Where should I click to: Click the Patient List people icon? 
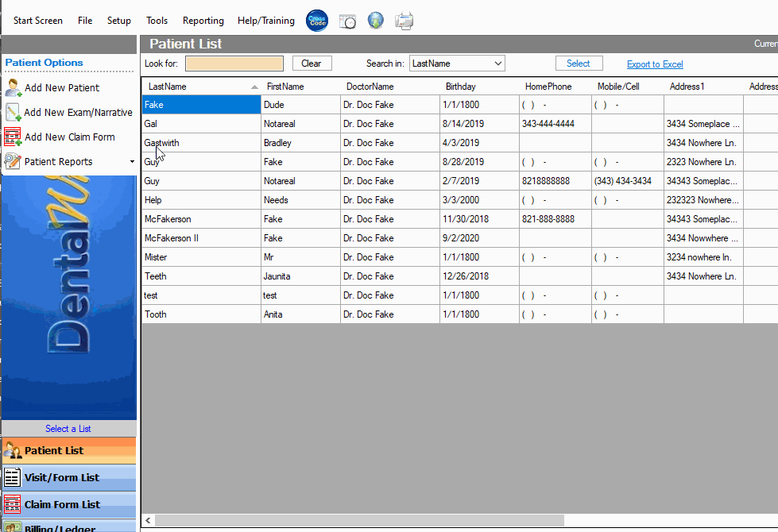coord(14,450)
